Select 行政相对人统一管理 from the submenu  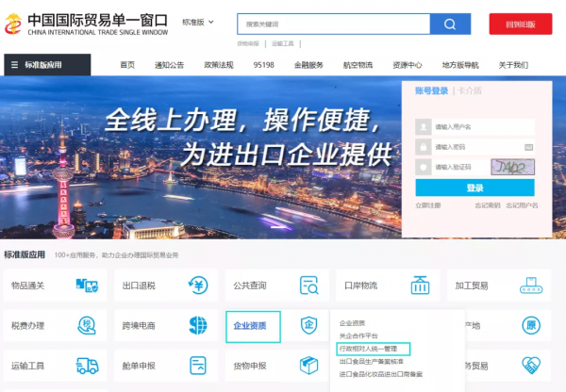[x=375, y=348]
